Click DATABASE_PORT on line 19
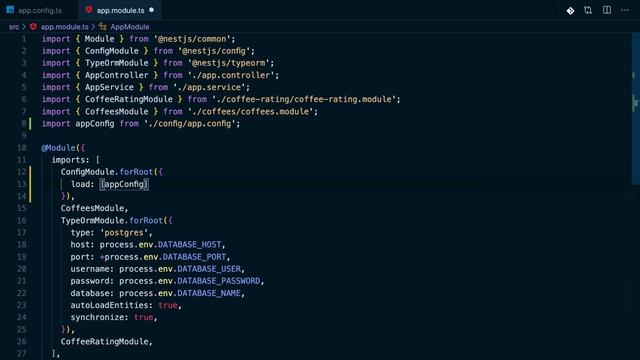 pyautogui.click(x=194, y=257)
